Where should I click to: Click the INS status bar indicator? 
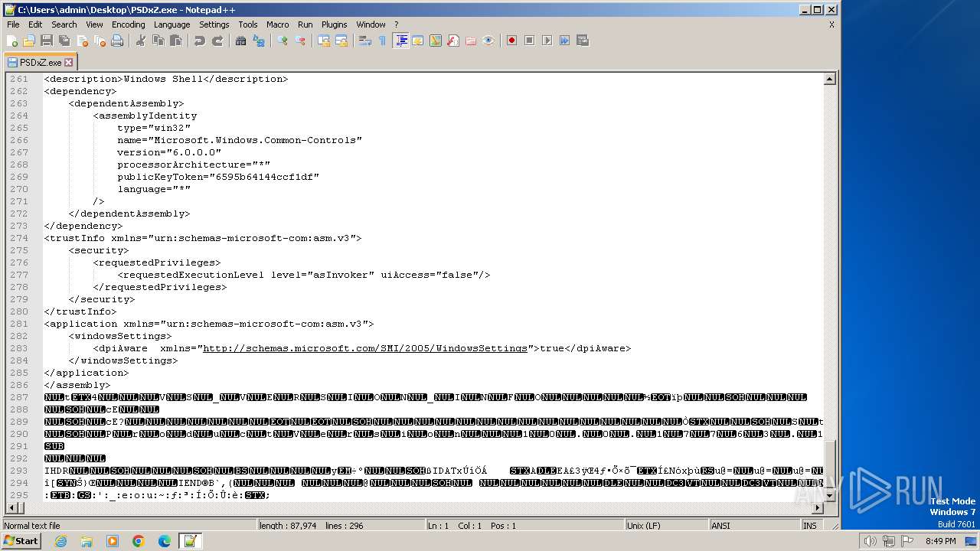point(810,526)
